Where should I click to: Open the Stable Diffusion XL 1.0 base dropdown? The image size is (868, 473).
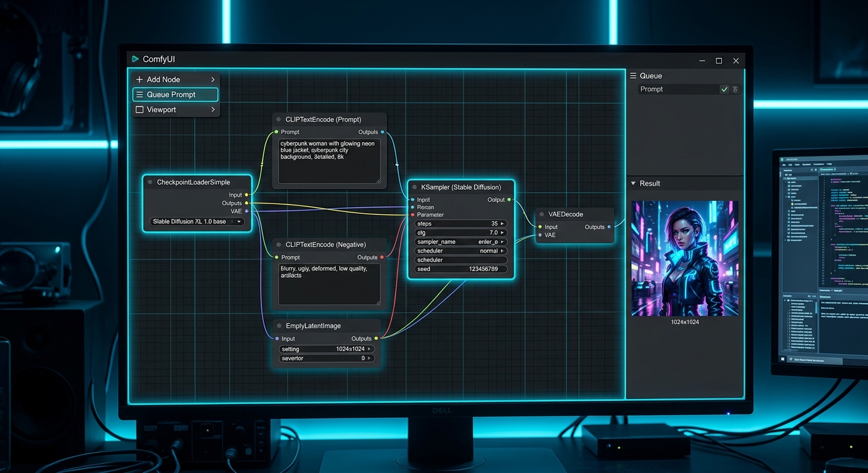pyautogui.click(x=197, y=222)
